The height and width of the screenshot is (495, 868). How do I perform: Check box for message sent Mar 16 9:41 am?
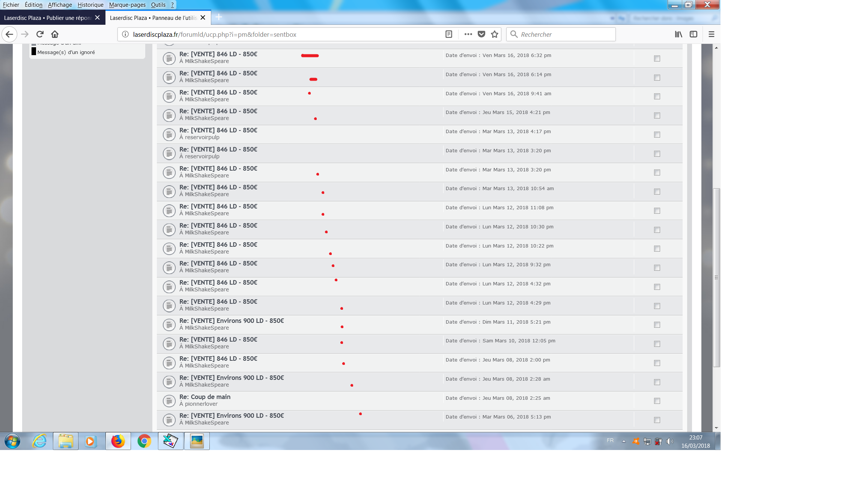point(657,96)
